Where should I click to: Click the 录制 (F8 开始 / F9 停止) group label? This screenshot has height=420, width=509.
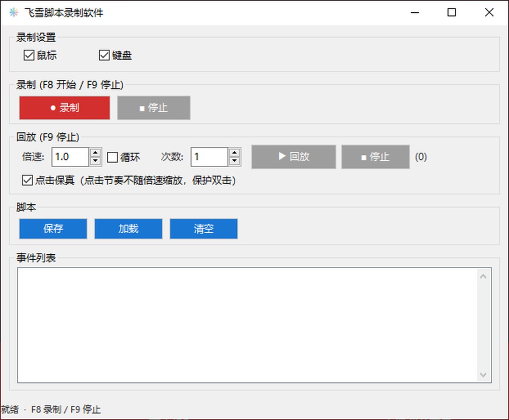[70, 85]
